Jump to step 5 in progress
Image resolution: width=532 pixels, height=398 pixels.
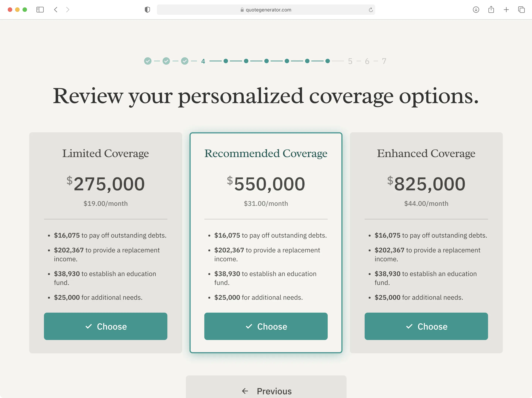click(x=350, y=61)
